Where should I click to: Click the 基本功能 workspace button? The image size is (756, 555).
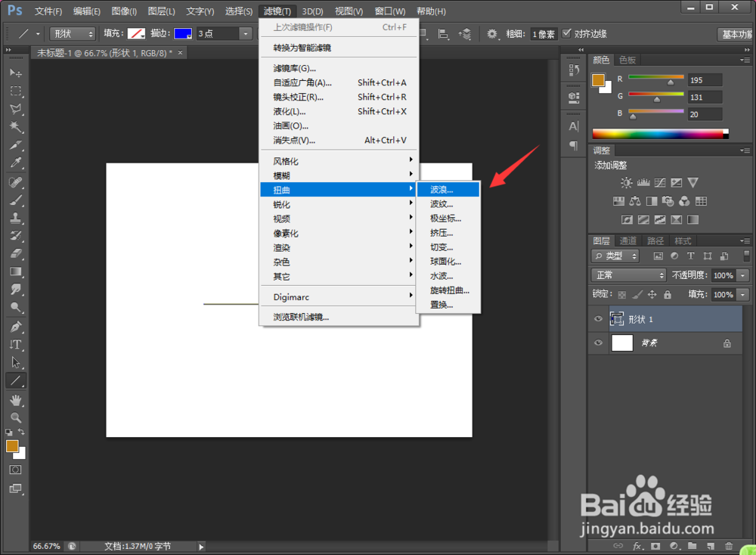(736, 34)
